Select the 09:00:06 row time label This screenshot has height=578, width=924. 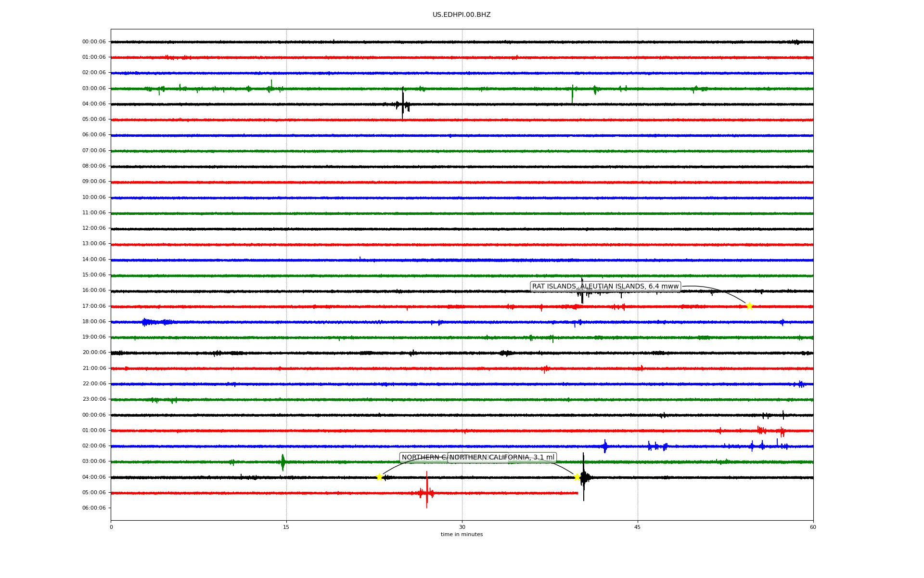pos(94,182)
